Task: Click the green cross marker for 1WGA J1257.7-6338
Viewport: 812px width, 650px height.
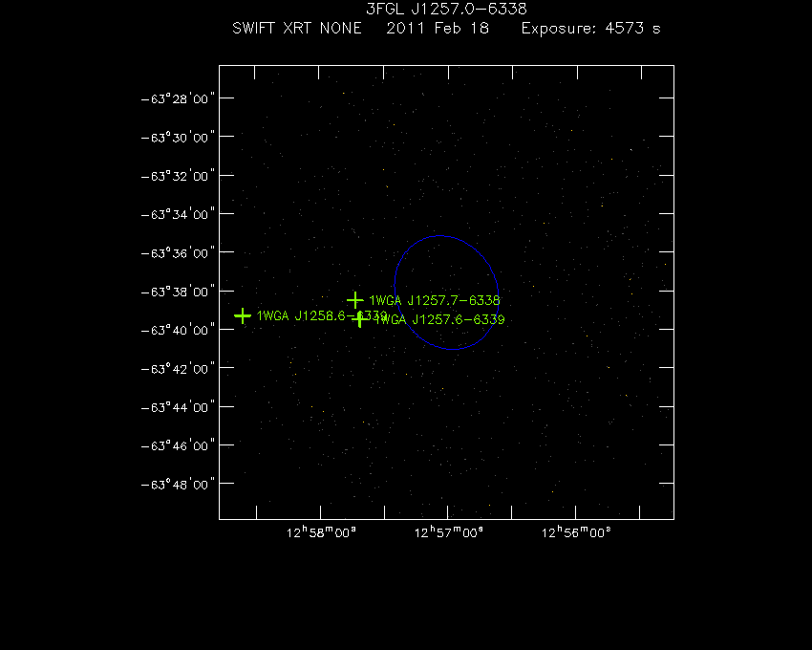Action: [354, 299]
